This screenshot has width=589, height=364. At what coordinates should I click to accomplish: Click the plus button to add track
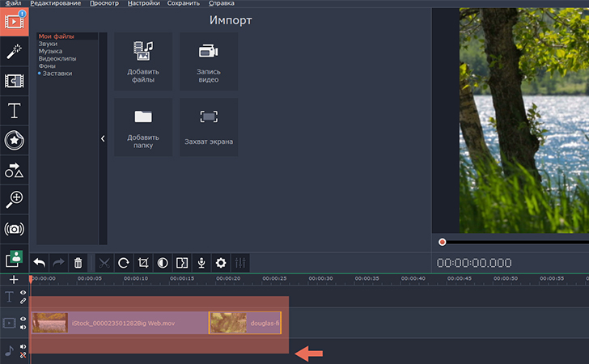pos(13,279)
